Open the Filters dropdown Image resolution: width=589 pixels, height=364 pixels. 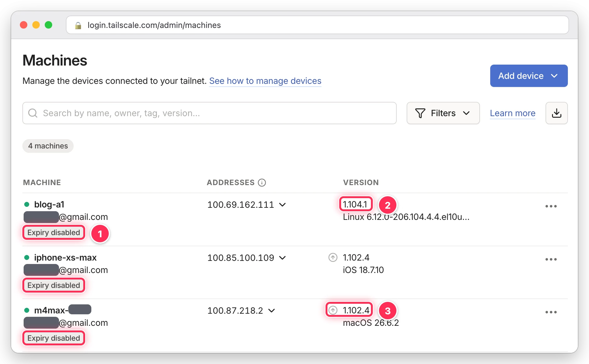443,113
